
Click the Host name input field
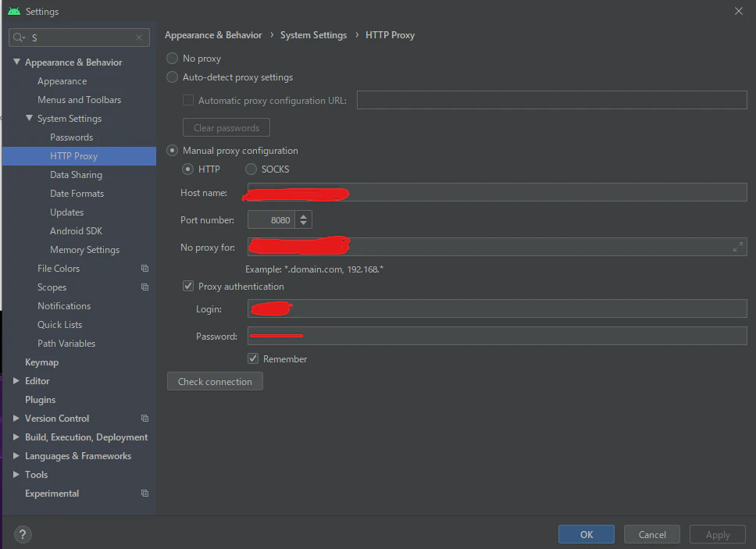click(x=497, y=192)
